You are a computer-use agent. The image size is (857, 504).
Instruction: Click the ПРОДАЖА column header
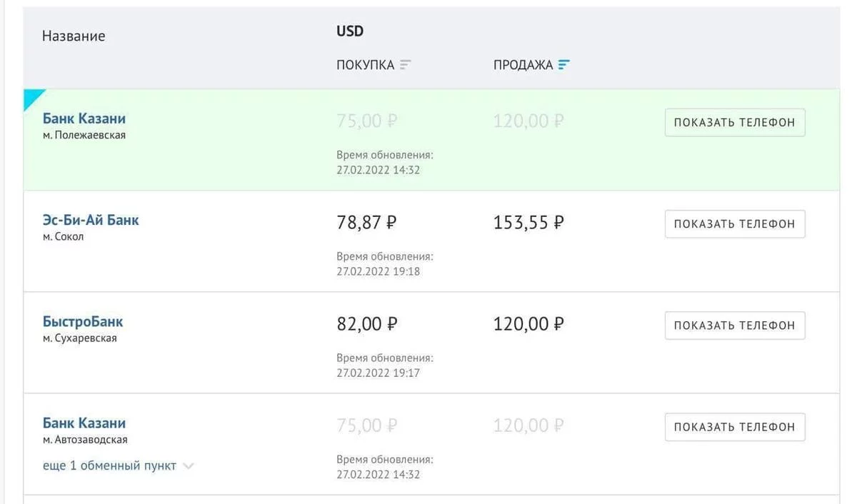tap(523, 65)
